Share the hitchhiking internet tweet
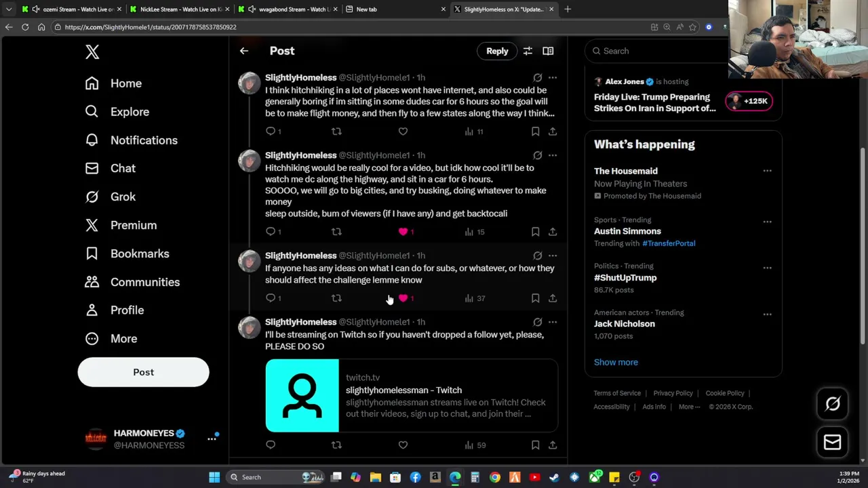 553,131
